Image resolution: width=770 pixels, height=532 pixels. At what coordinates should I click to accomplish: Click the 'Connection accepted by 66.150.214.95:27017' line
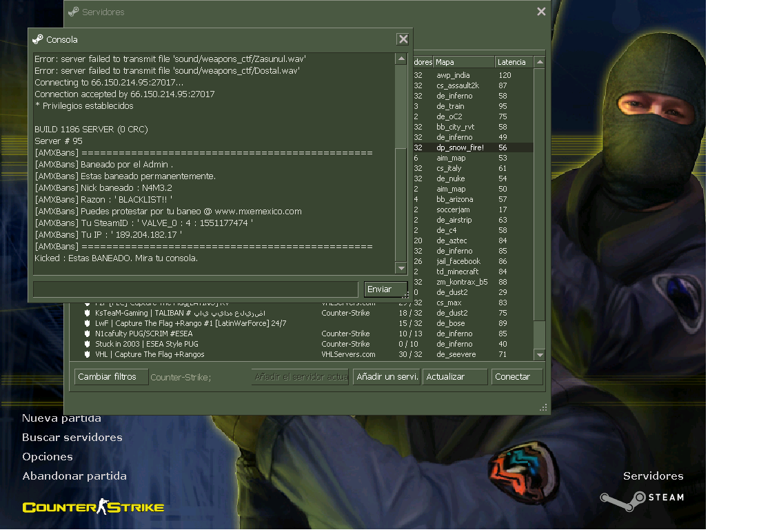[x=124, y=94]
